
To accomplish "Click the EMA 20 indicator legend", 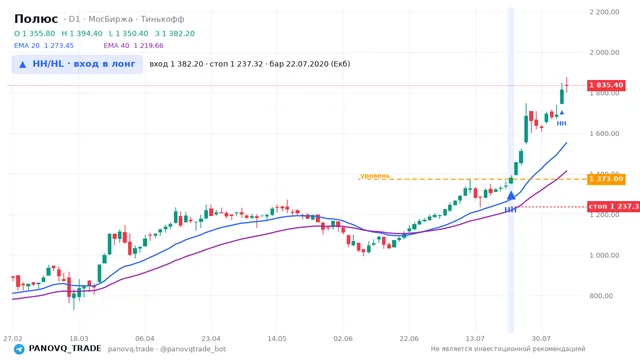I will pyautogui.click(x=44, y=46).
